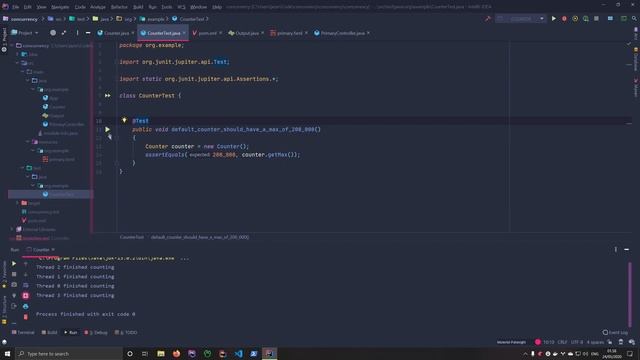Rerun Counter in the Run panel
The image size is (640, 360).
[x=14, y=264]
